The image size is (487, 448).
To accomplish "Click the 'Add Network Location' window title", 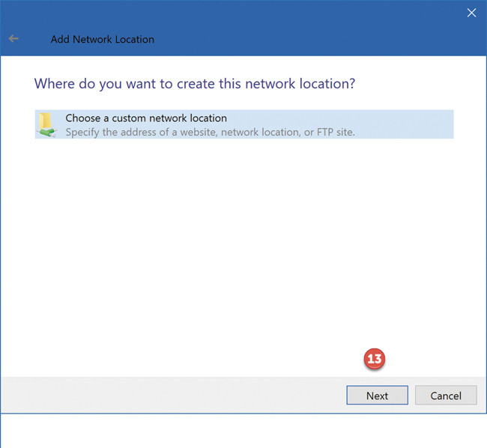I will (102, 39).
